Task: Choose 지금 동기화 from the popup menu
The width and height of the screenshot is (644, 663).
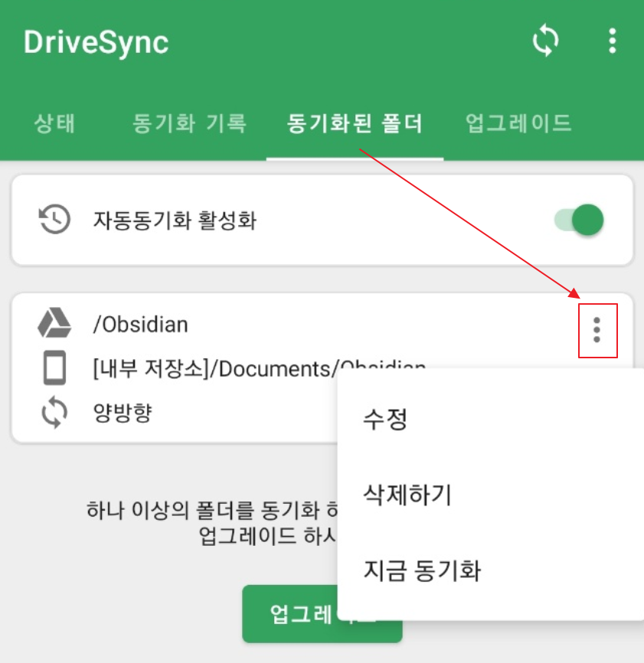Action: [491, 570]
